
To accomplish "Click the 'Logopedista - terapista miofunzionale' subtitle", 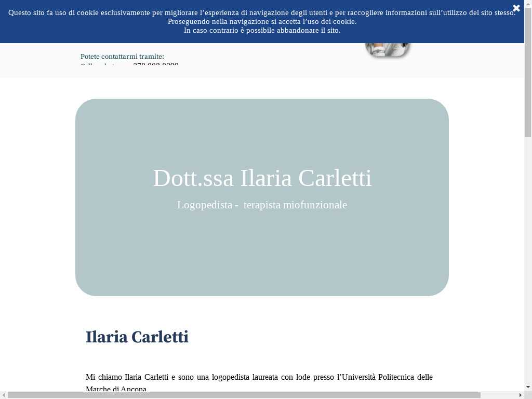I will (x=262, y=205).
